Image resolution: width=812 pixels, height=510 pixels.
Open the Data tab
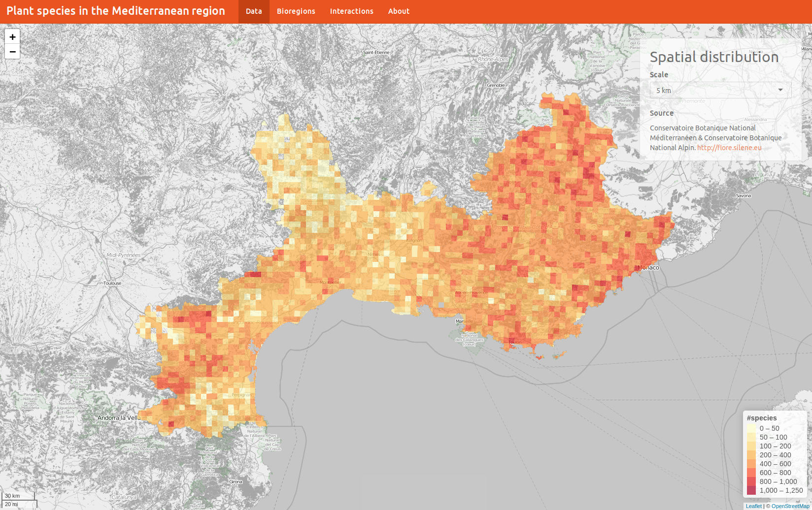click(254, 11)
